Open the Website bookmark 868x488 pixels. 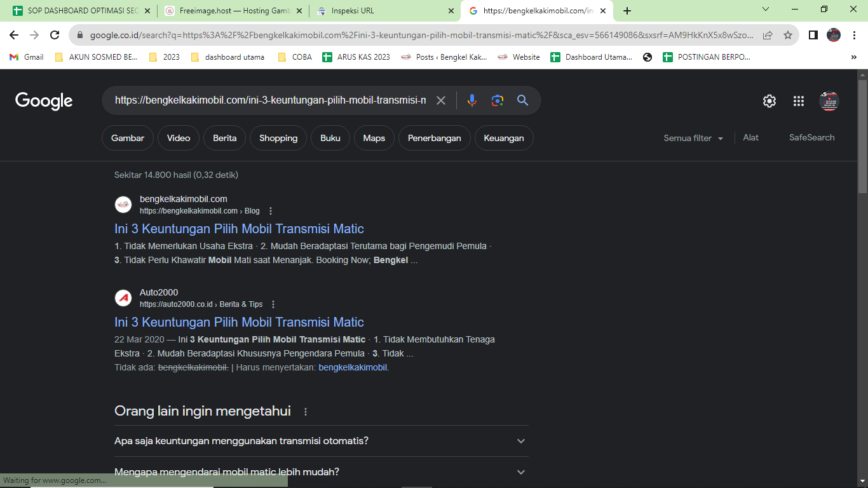pos(519,57)
